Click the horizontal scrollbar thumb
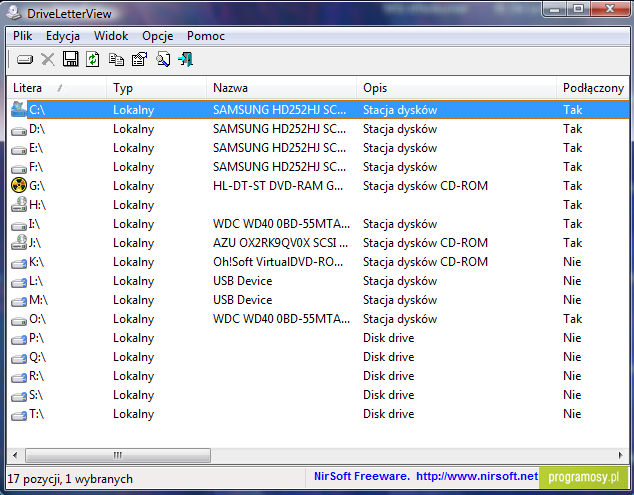 (118, 455)
